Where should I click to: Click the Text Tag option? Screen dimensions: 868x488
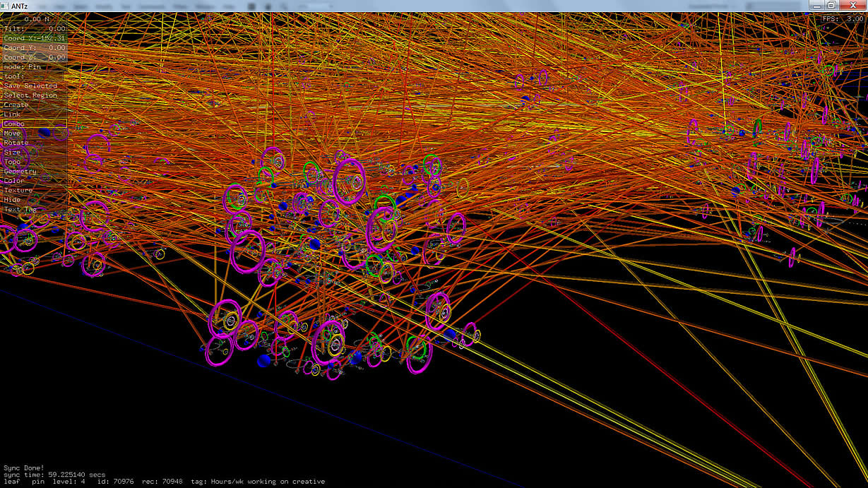[x=20, y=210]
